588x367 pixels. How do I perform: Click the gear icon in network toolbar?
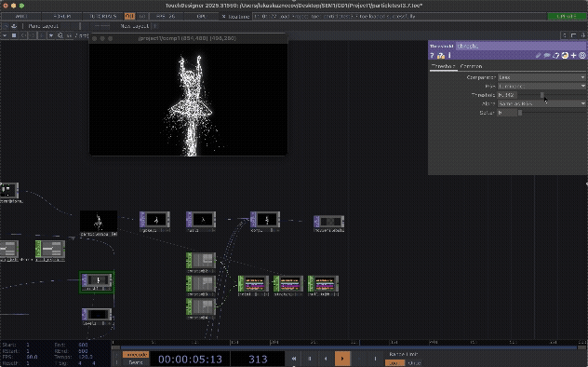click(60, 35)
